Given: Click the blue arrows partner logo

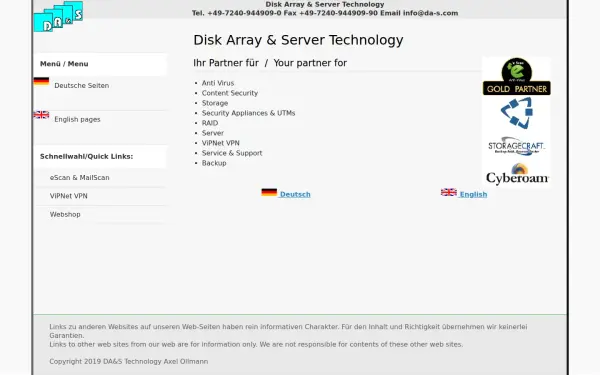Looking at the screenshot, I should click(x=517, y=113).
